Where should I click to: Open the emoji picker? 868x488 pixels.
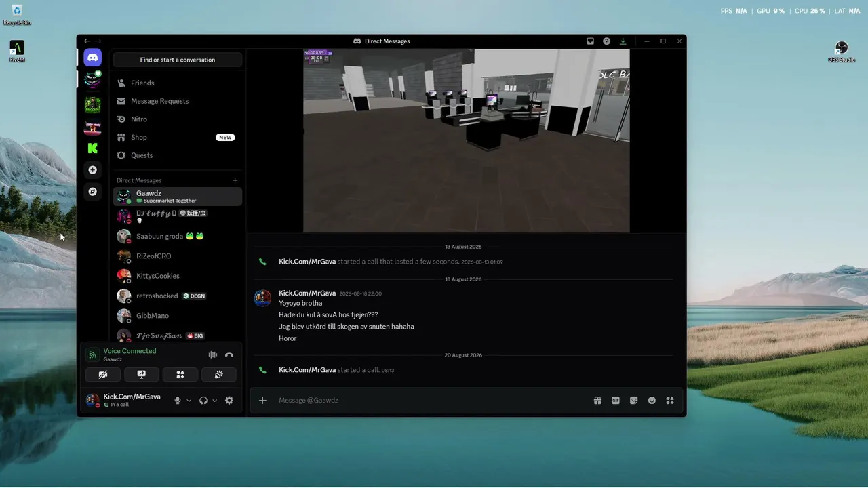[652, 401]
